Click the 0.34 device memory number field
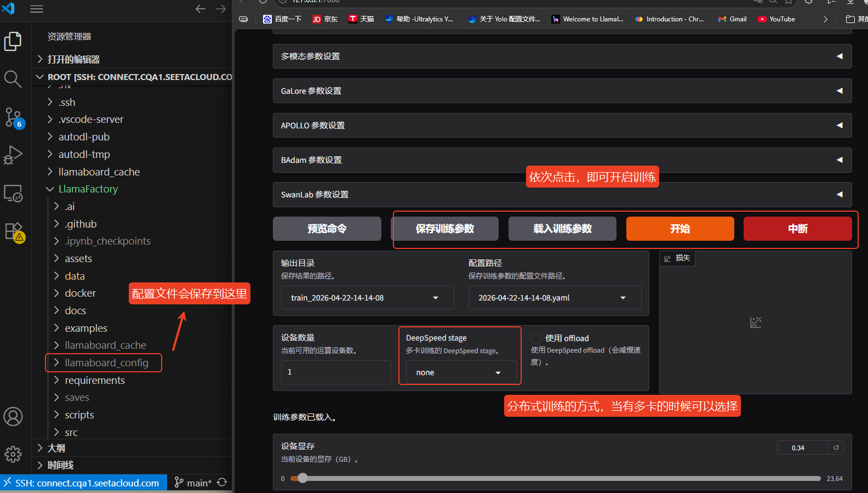This screenshot has height=493, width=868. pos(803,447)
